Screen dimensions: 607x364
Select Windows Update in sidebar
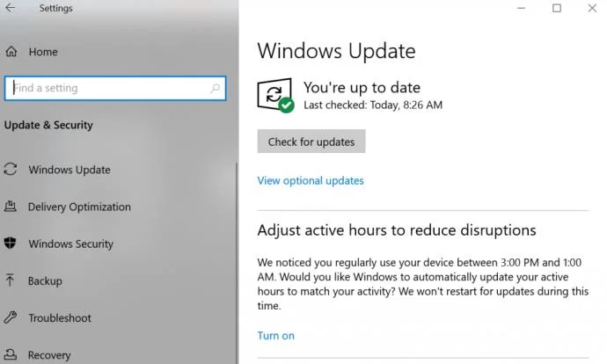pos(69,170)
